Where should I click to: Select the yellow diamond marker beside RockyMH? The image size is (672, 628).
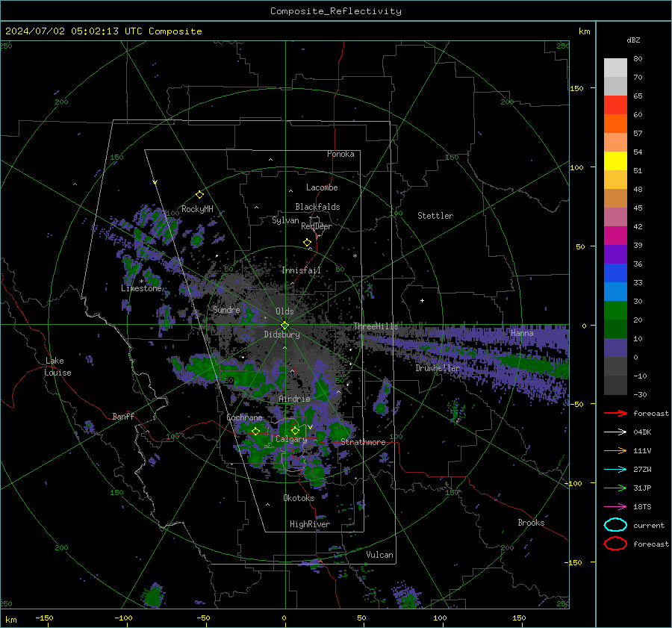[199, 195]
